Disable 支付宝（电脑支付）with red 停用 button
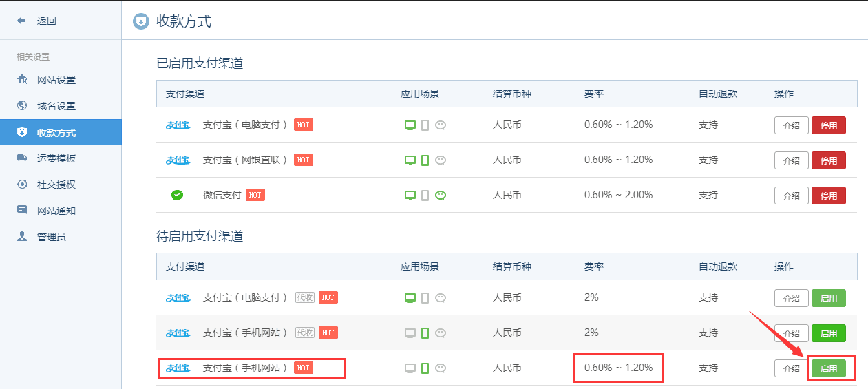The width and height of the screenshot is (868, 389). 829,125
